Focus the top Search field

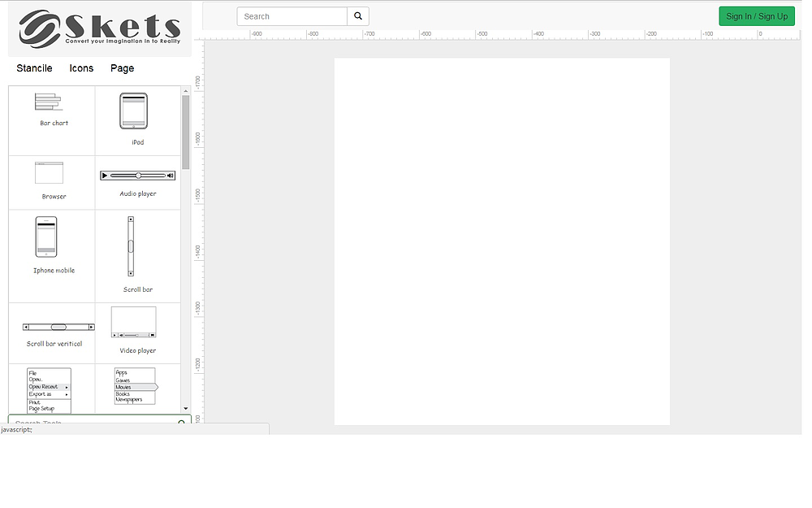tap(292, 16)
